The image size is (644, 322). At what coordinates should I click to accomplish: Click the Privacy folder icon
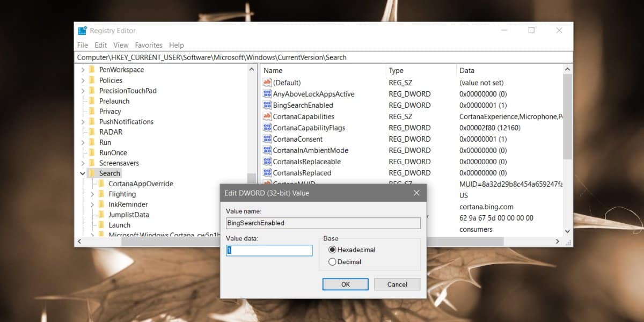point(92,111)
